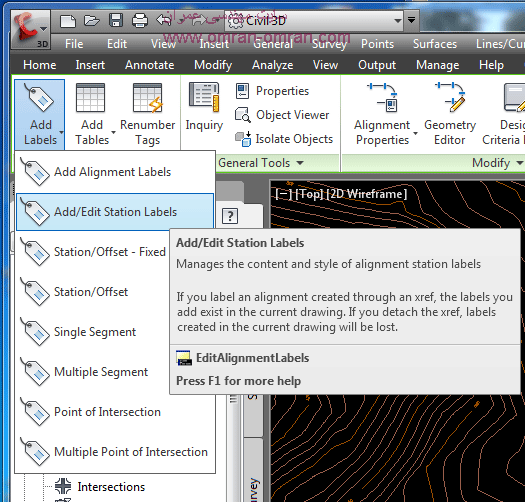This screenshot has width=525, height=502.
Task: Click the Renumber Tags icon
Action: [x=148, y=98]
